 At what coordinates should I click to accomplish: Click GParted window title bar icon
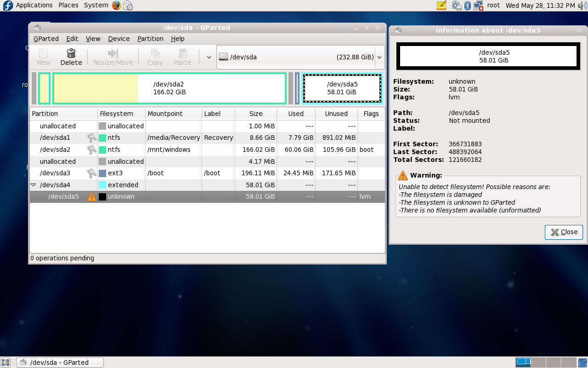37,28
